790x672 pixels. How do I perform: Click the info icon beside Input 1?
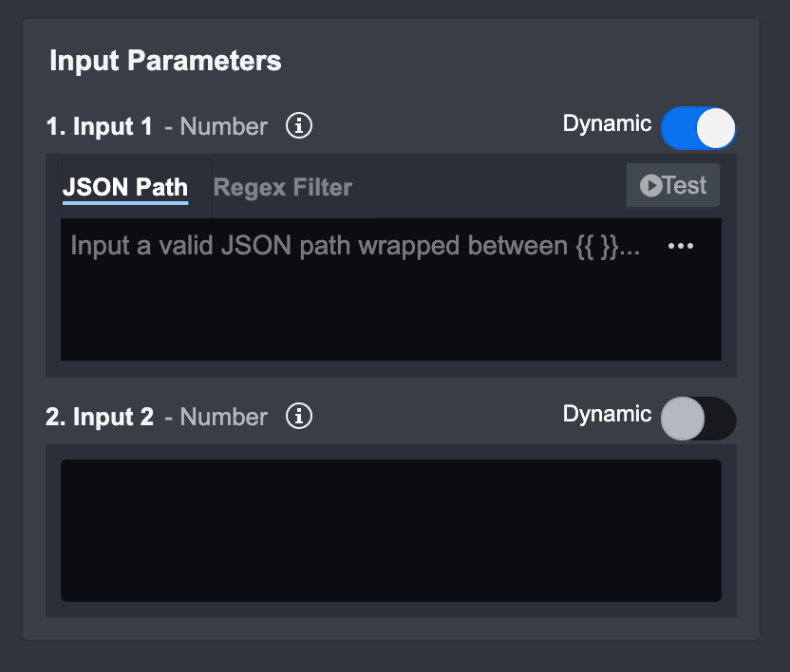tap(299, 125)
